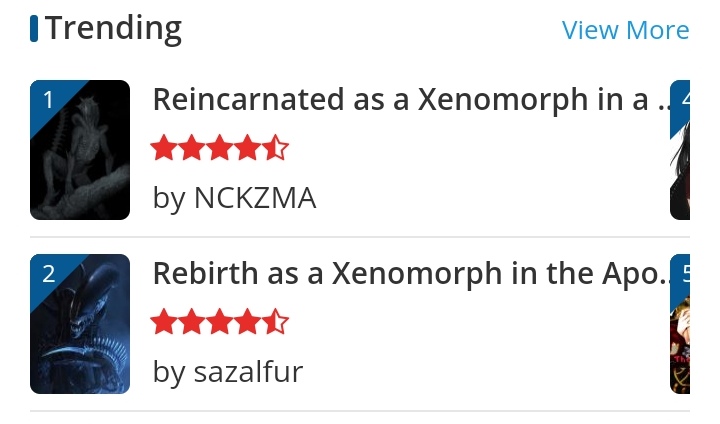Screen dimensions: 720x424
Task: Open the partially visible rank 4 cover
Action: click(681, 150)
